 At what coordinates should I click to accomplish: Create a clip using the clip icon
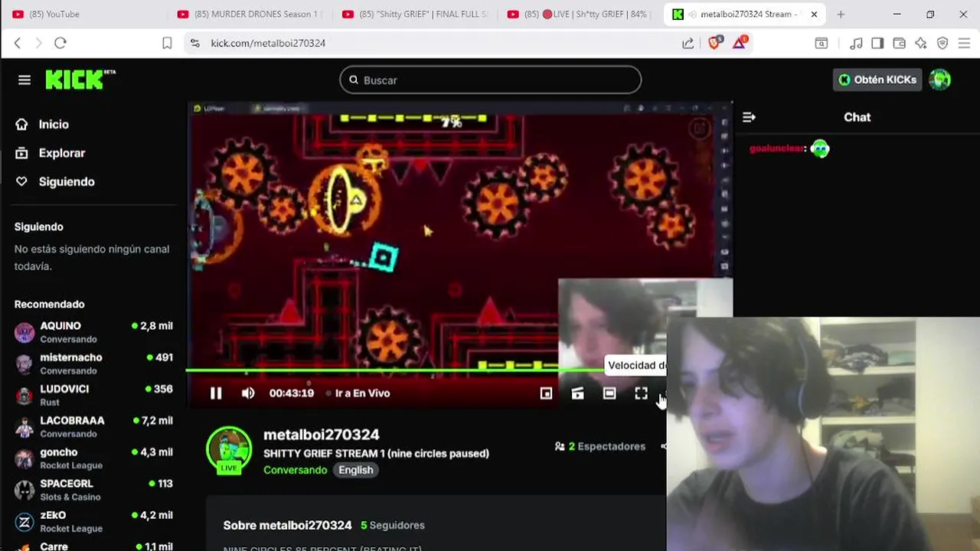[x=577, y=393]
